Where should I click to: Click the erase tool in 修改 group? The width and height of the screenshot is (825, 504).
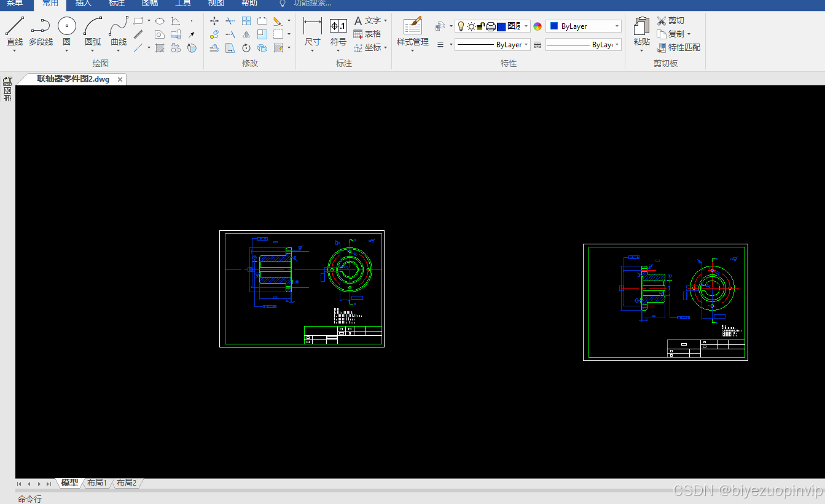coord(278,21)
